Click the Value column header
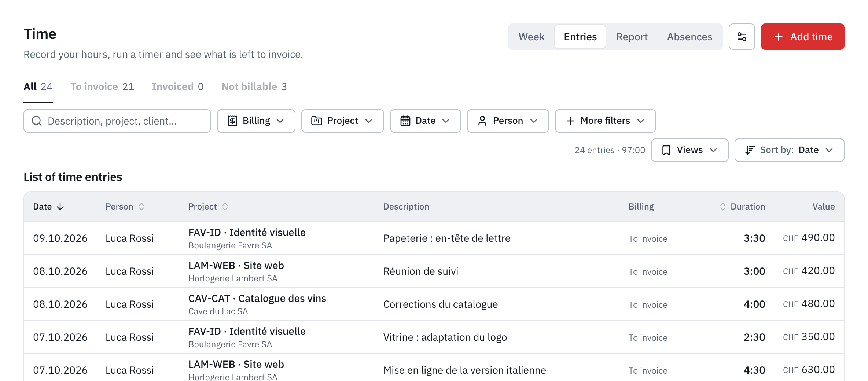868x381 pixels. (823, 207)
